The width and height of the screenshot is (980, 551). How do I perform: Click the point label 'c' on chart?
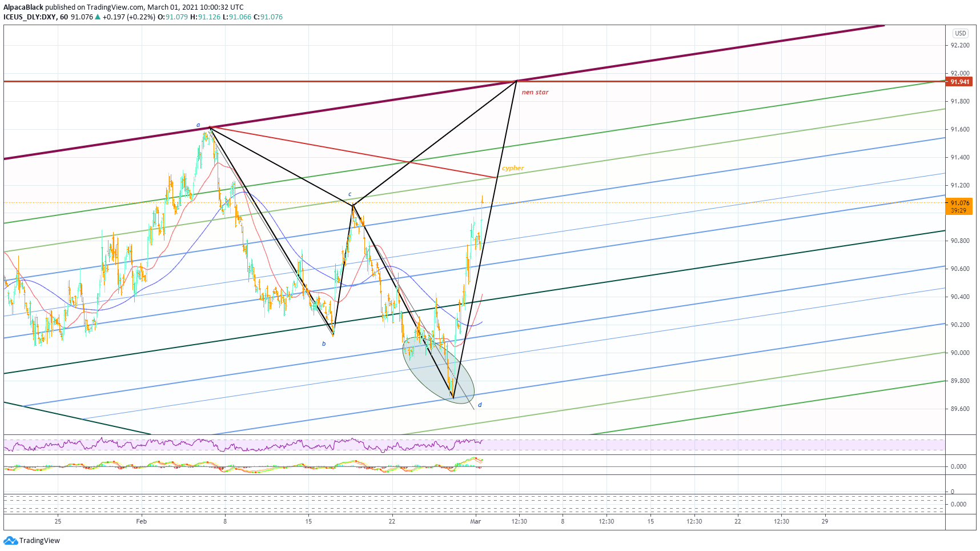point(350,194)
